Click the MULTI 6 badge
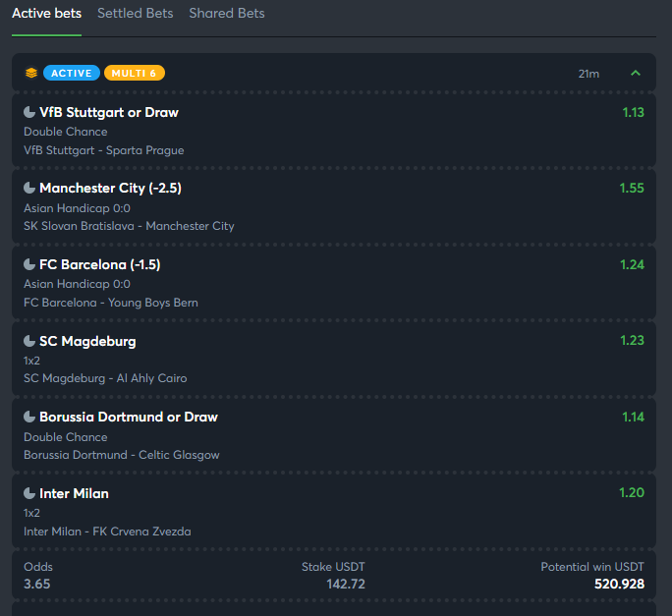Viewport: 672px width, 616px height. [135, 74]
